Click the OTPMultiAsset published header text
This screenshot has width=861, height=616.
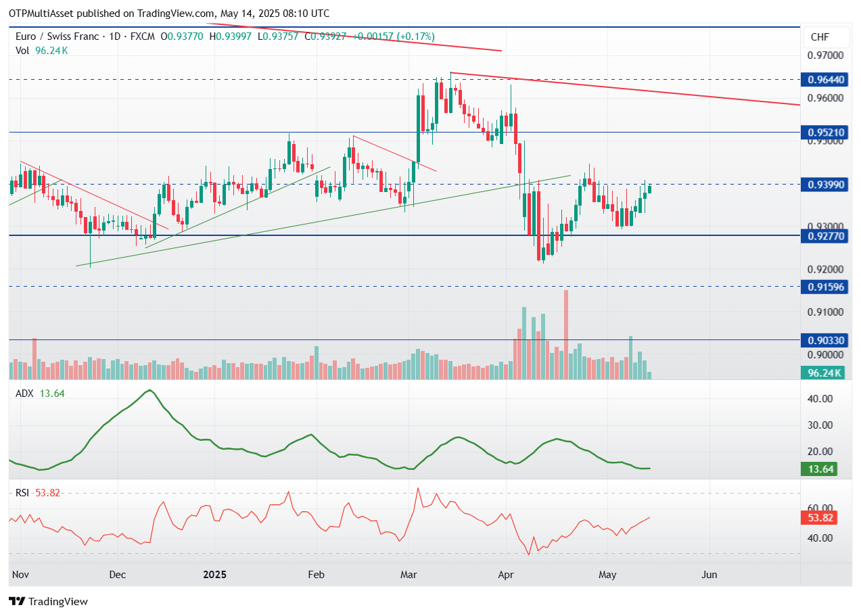[x=169, y=14]
